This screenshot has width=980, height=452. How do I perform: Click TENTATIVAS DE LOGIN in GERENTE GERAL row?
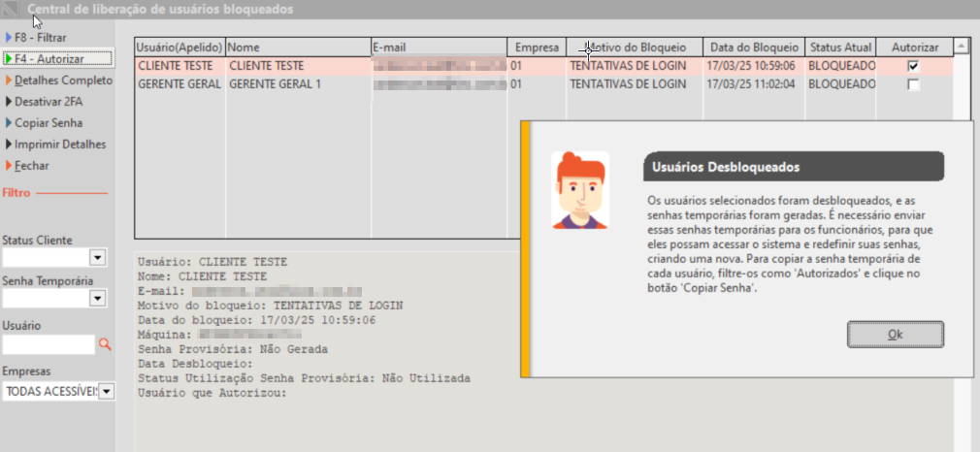[x=635, y=84]
